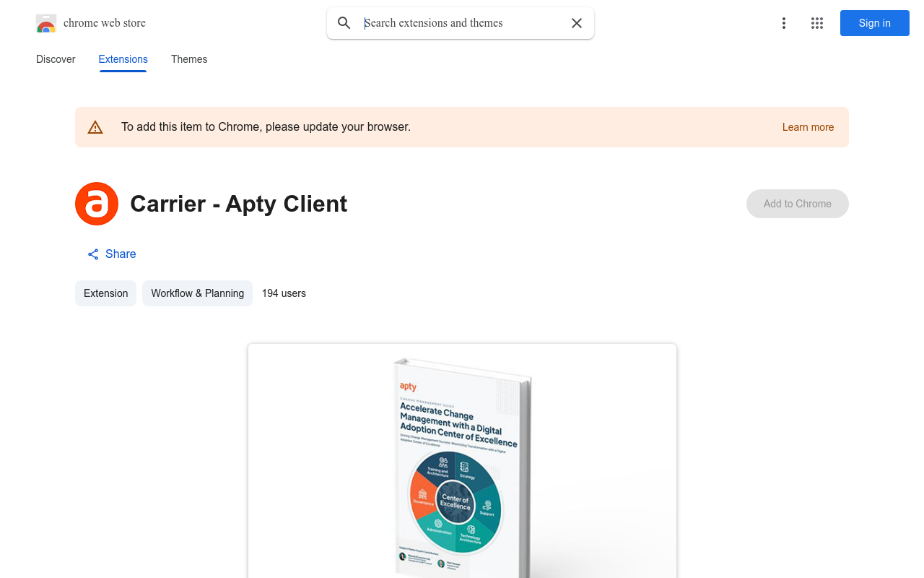Share this extension via the Share icon

coord(93,254)
